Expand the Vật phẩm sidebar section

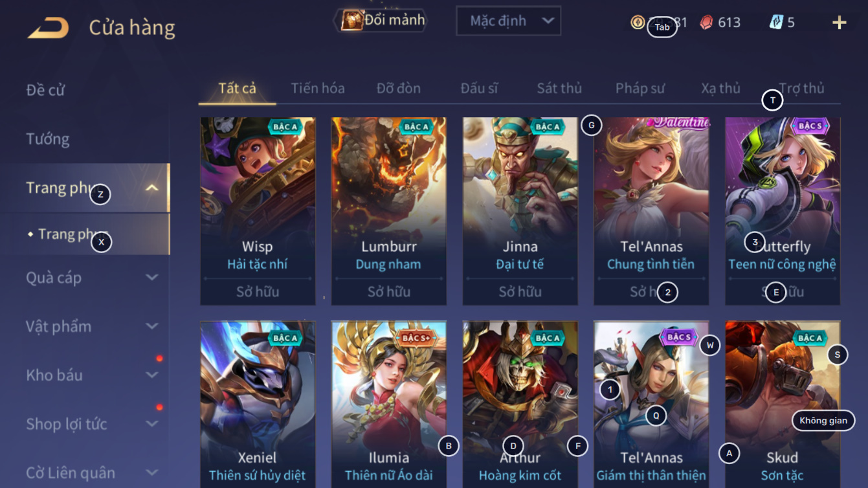pyautogui.click(x=152, y=326)
